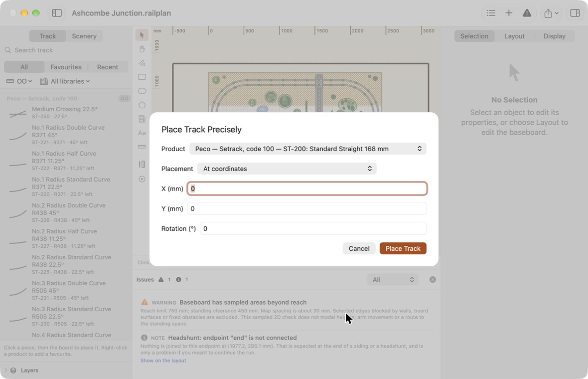This screenshot has height=379, width=588.
Task: Close the Issues panel
Action: pyautogui.click(x=433, y=280)
